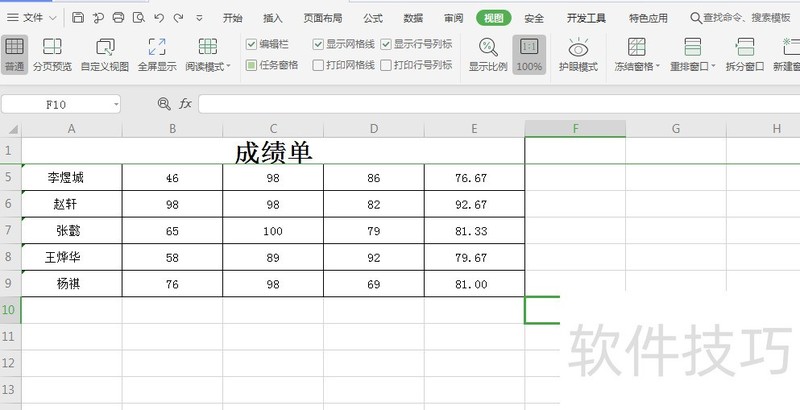Select row 11 header
This screenshot has width=800, height=410.
[10, 337]
